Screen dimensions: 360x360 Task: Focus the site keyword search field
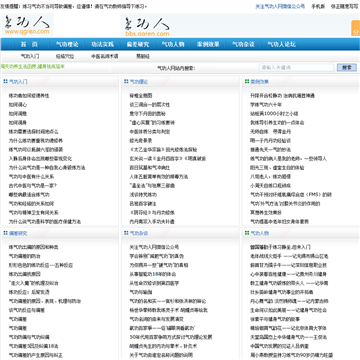(x=297, y=68)
